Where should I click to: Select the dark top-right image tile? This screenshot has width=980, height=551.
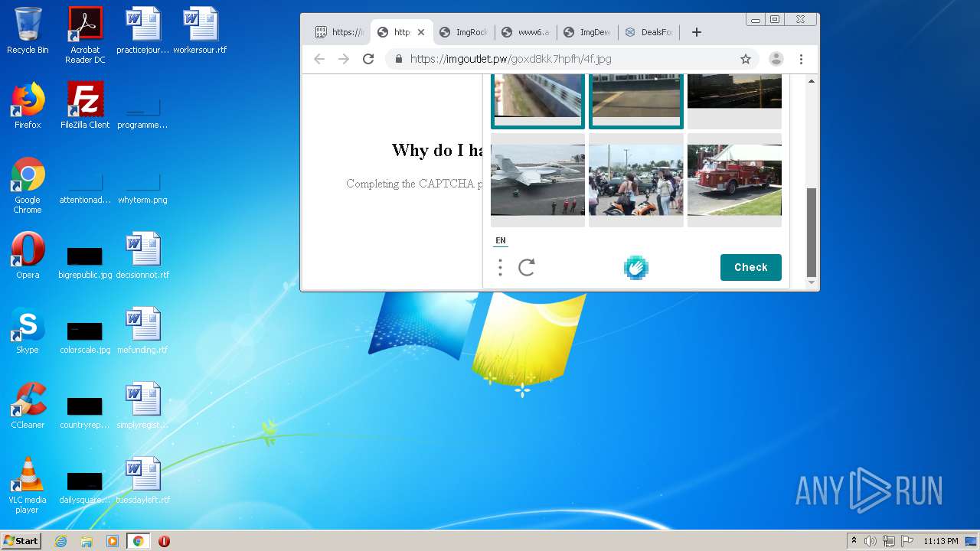(734, 101)
